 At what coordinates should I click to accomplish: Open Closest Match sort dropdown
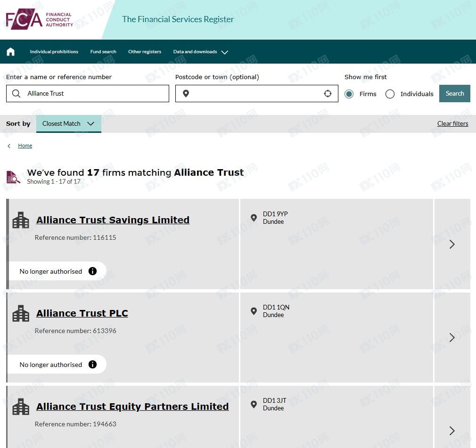(x=69, y=123)
